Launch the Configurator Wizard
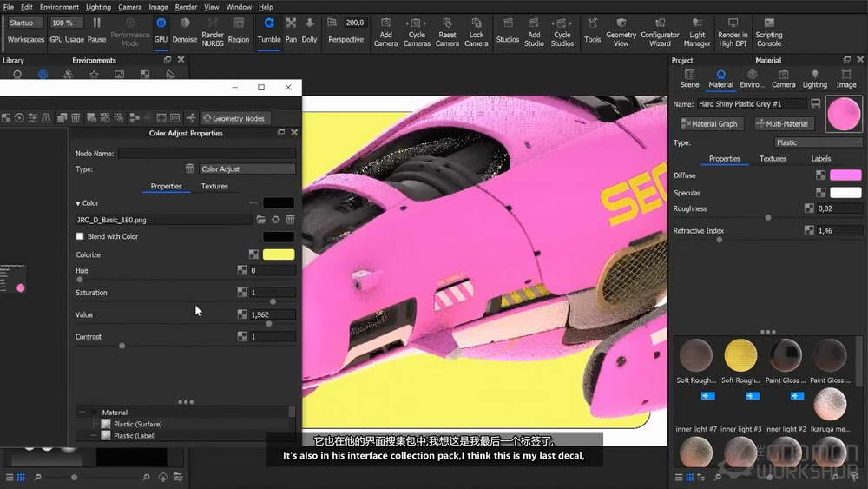This screenshot has height=489, width=868. (x=660, y=31)
